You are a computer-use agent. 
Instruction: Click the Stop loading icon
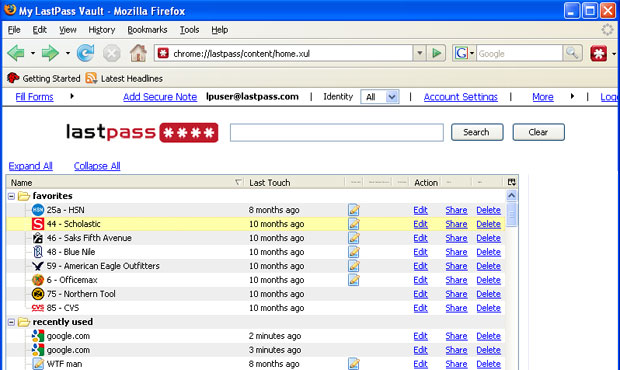(112, 53)
